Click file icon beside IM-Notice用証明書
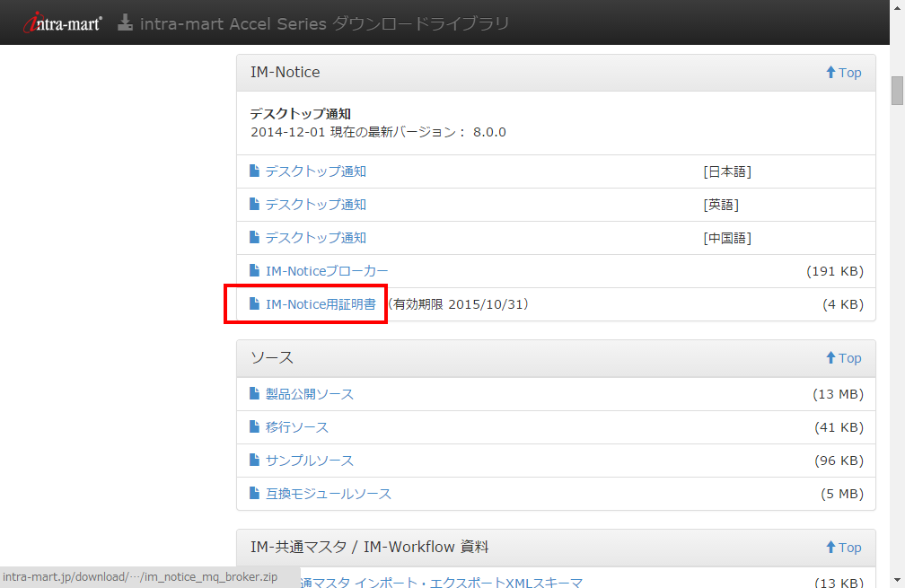The image size is (905, 588). (255, 303)
